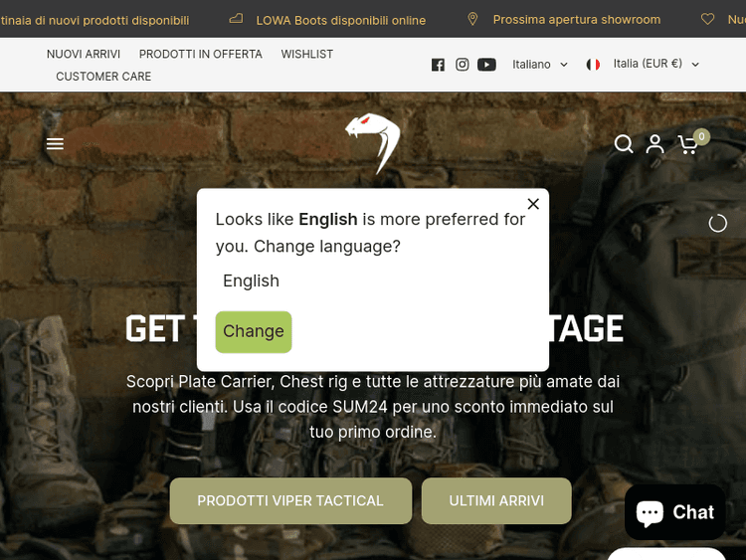Open the YouTube channel icon
Image resolution: width=746 pixels, height=560 pixels.
tap(486, 65)
